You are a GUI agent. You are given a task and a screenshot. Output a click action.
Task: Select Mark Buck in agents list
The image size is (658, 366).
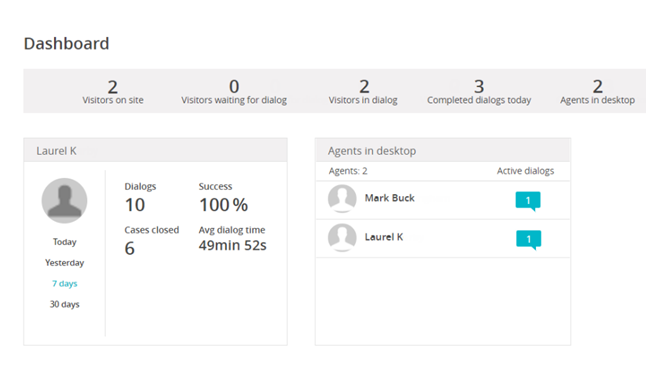389,198
